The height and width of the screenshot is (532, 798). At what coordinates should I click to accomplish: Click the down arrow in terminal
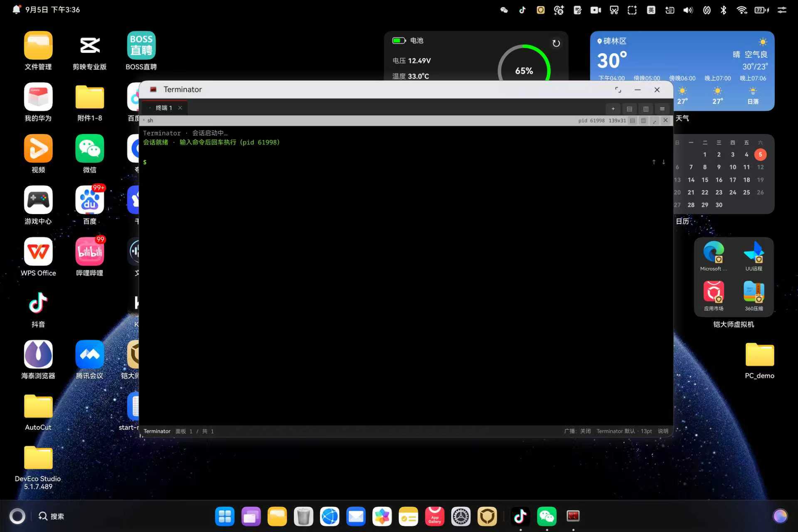[x=664, y=162]
